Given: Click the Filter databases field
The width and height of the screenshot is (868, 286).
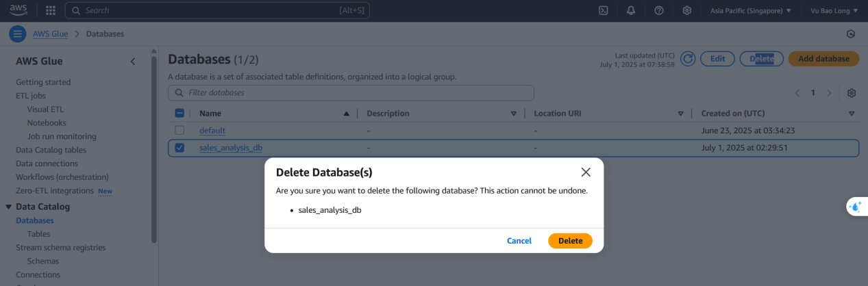Looking at the screenshot, I should (x=351, y=92).
